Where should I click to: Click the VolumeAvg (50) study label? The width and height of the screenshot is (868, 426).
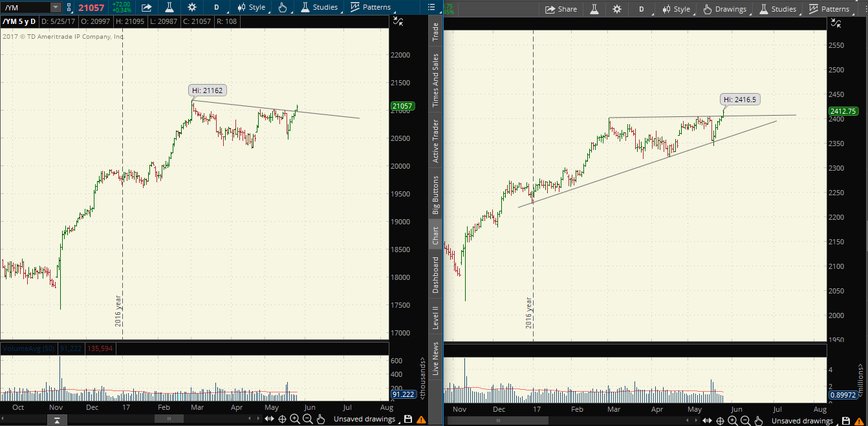[x=29, y=348]
